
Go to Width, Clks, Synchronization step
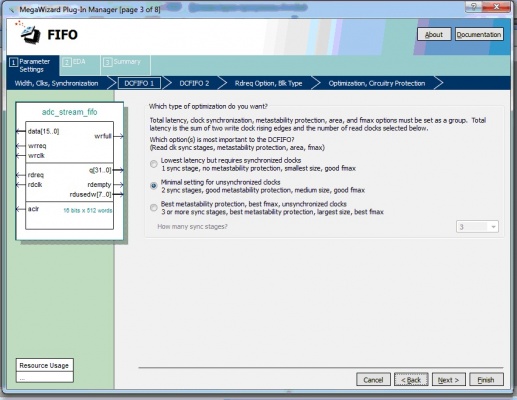[x=56, y=83]
